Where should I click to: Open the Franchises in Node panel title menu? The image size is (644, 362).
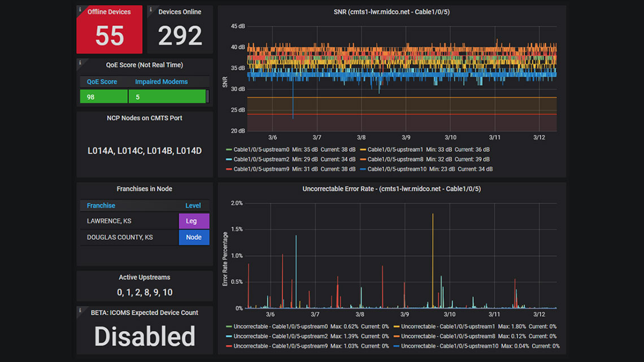pos(145,189)
